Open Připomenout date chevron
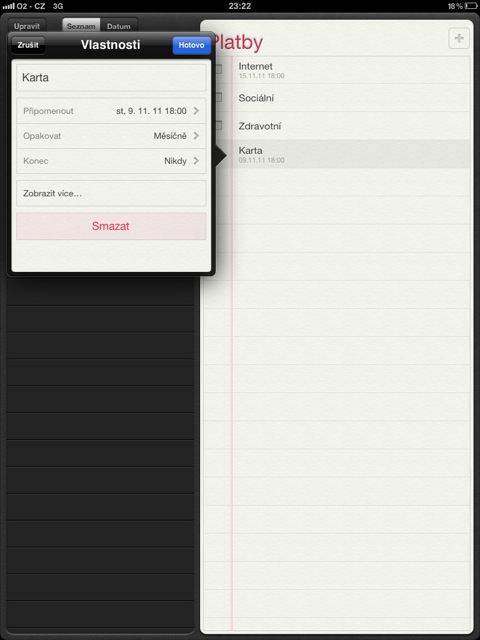The width and height of the screenshot is (480, 640). [196, 111]
